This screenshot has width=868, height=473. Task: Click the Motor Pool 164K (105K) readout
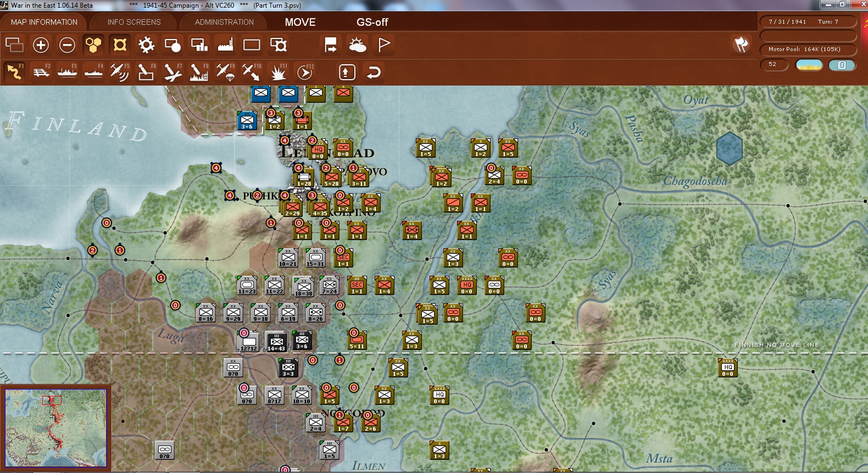pyautogui.click(x=808, y=49)
